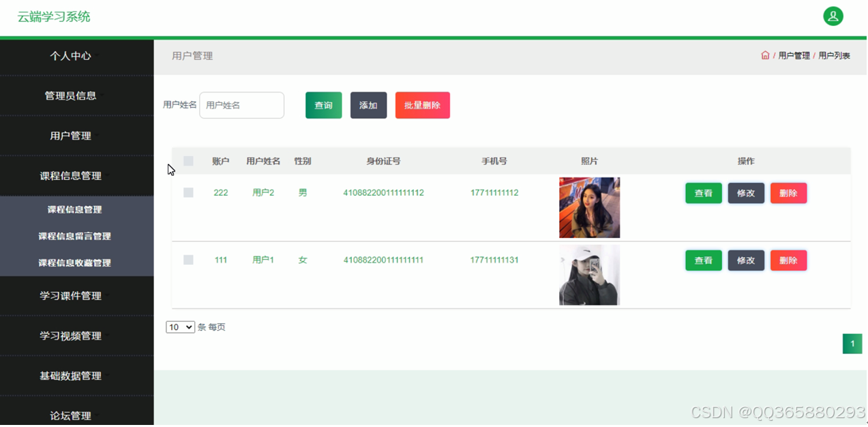This screenshot has width=868, height=427.
Task: Click the green 查询 button
Action: pyautogui.click(x=323, y=105)
